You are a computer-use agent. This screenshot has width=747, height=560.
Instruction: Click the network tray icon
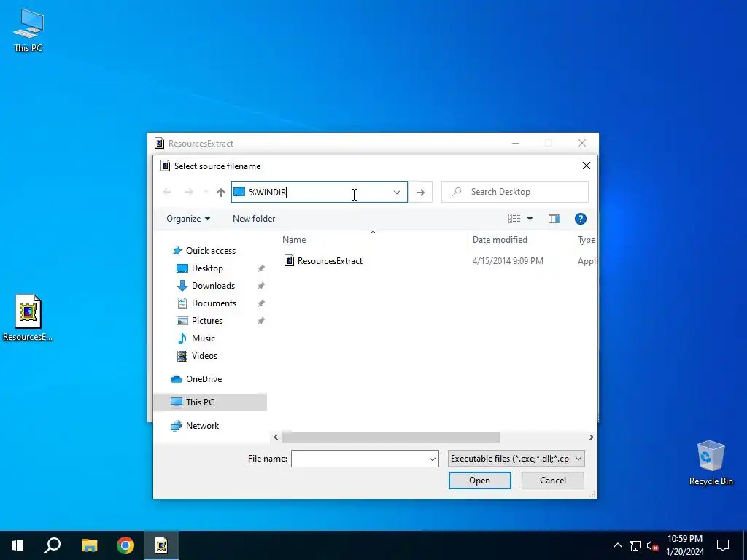click(635, 545)
